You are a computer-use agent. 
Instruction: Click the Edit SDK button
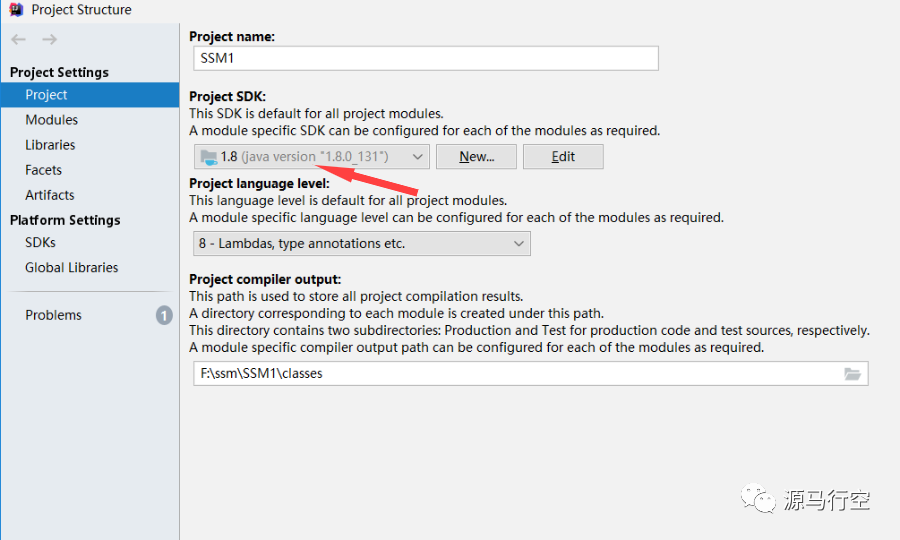563,157
